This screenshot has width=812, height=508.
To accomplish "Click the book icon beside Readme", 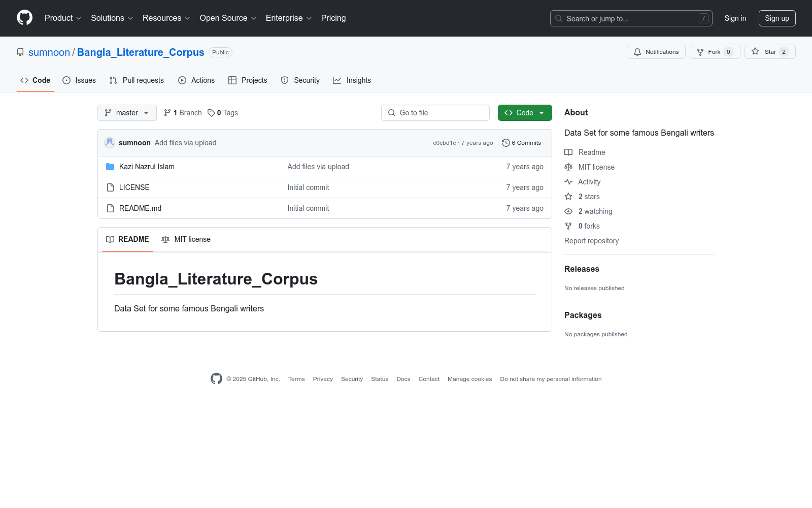I will tap(568, 152).
